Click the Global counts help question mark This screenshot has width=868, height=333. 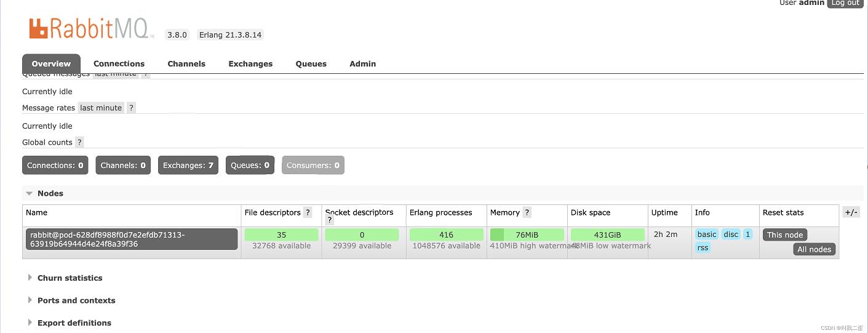coord(79,142)
